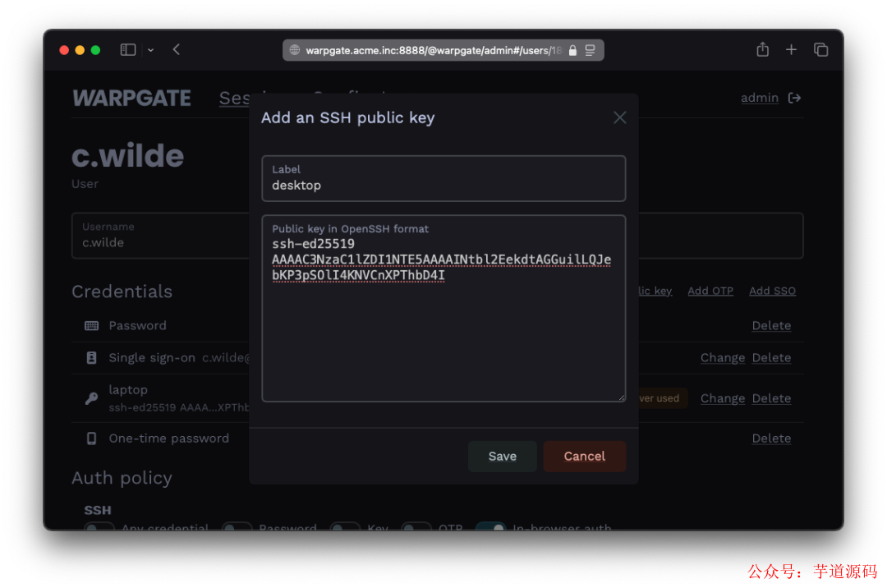Image resolution: width=887 pixels, height=588 pixels.
Task: Open the admin account link
Action: click(759, 98)
